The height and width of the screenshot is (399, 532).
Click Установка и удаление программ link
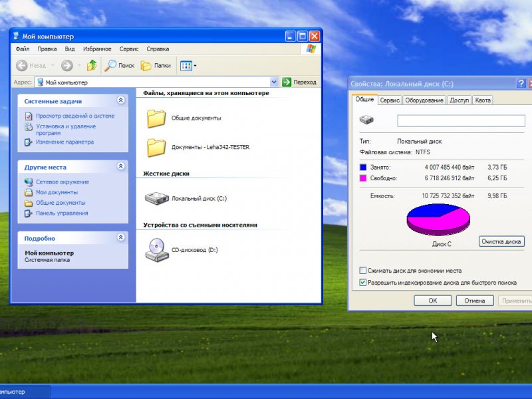point(66,130)
